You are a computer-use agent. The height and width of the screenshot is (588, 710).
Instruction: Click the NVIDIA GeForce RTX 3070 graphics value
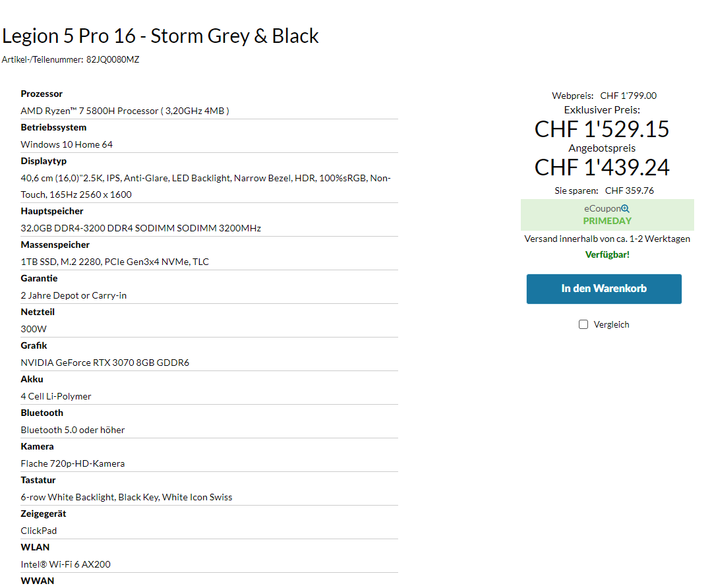tap(105, 363)
